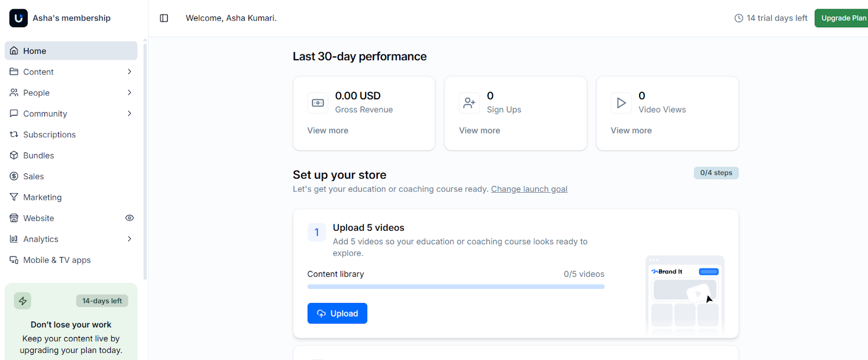
Task: Click the Content folder icon
Action: click(14, 72)
